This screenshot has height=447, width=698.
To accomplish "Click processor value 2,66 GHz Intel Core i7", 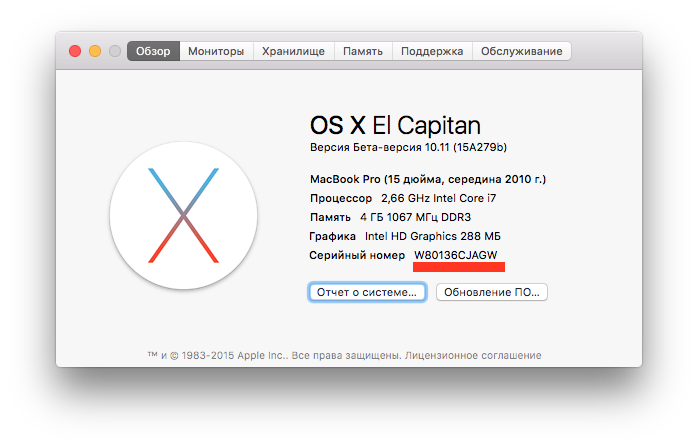I will tap(438, 198).
